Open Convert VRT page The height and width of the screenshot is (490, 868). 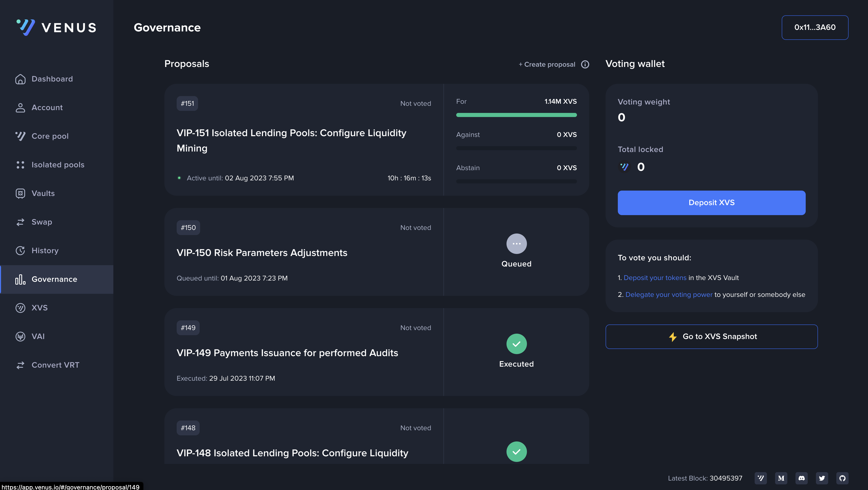click(55, 365)
